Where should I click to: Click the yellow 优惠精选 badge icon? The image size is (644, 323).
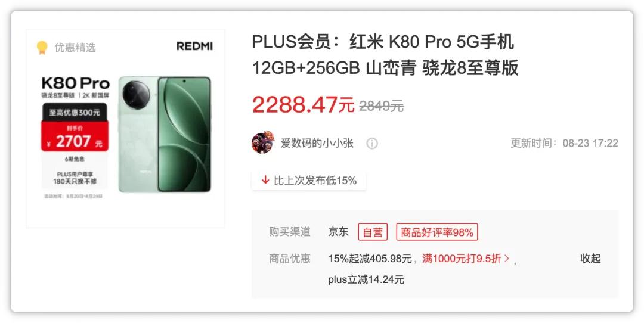[42, 48]
